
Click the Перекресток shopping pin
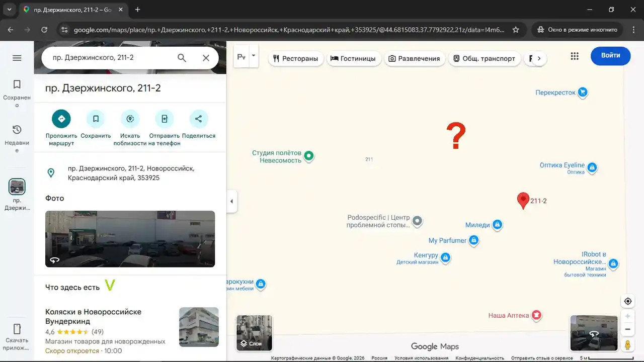pos(583,93)
